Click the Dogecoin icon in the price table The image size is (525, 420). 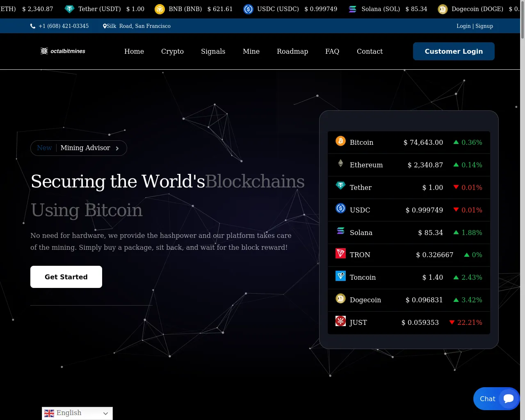(340, 299)
